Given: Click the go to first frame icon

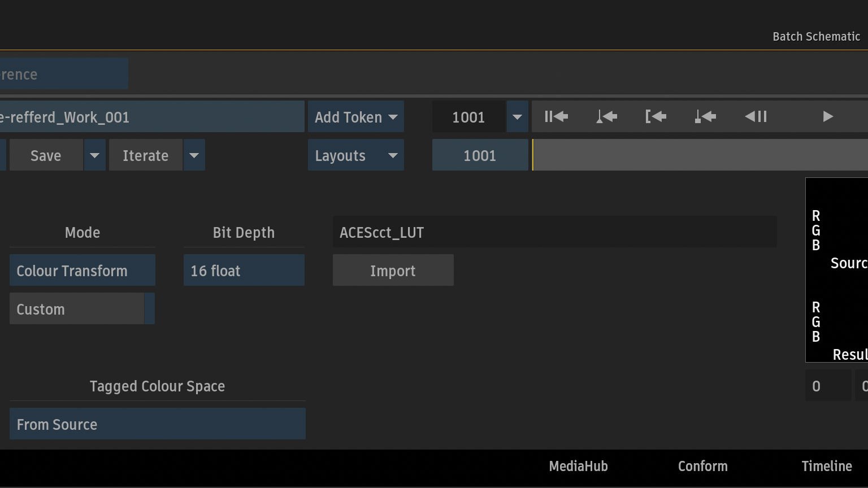Looking at the screenshot, I should [x=556, y=117].
